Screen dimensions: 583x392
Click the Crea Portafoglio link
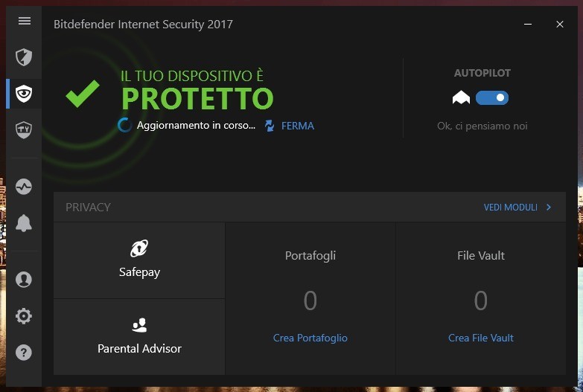pos(310,338)
